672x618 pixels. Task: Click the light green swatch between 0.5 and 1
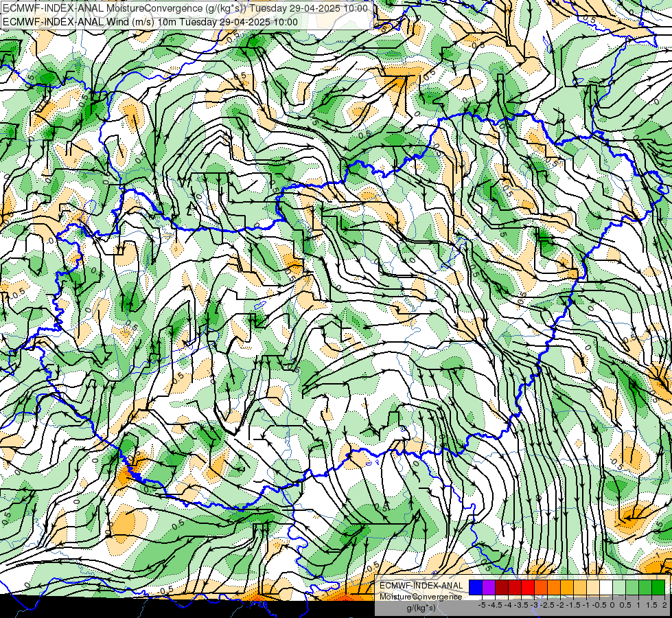click(x=633, y=588)
